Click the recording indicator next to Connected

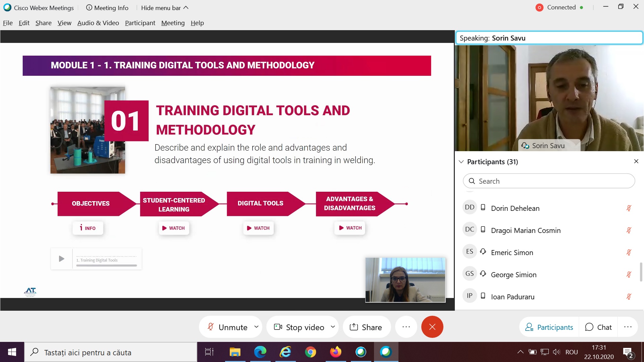click(539, 7)
